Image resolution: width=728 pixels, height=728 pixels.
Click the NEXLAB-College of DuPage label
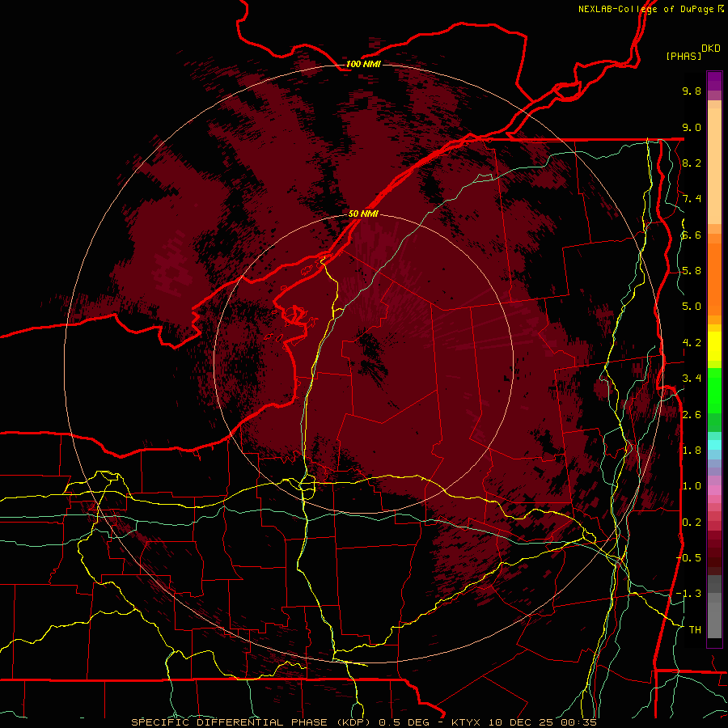click(x=647, y=9)
